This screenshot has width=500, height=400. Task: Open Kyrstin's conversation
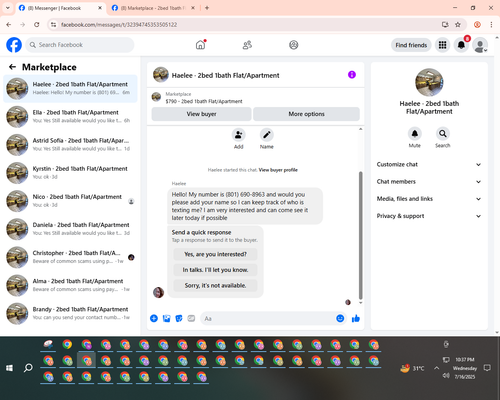click(70, 173)
